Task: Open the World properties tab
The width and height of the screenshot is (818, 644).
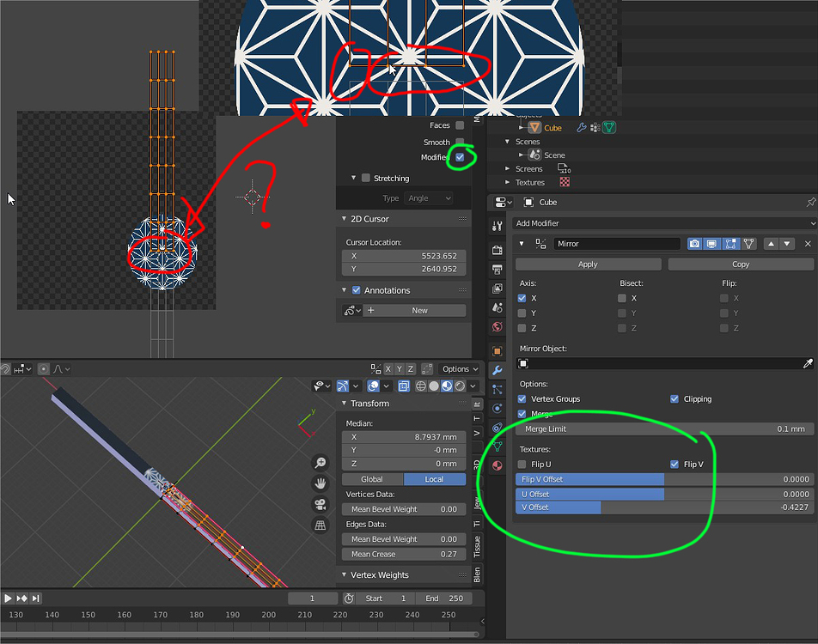Action: tap(498, 327)
